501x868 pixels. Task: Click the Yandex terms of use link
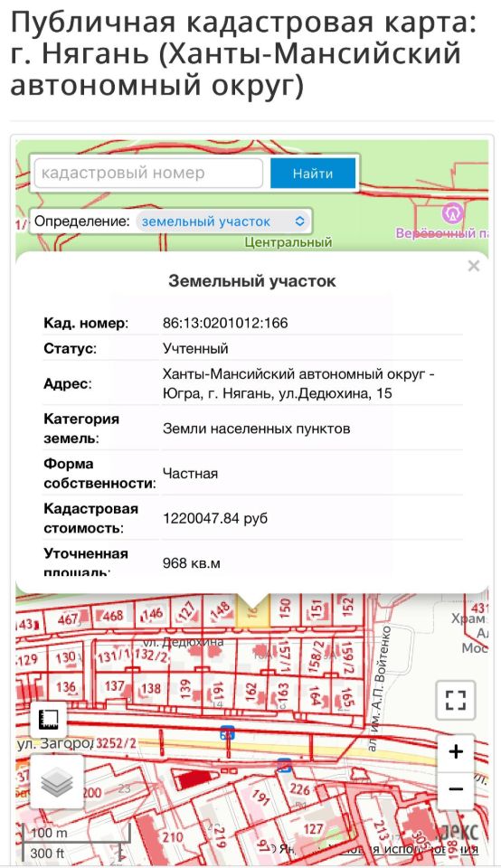click(419, 849)
